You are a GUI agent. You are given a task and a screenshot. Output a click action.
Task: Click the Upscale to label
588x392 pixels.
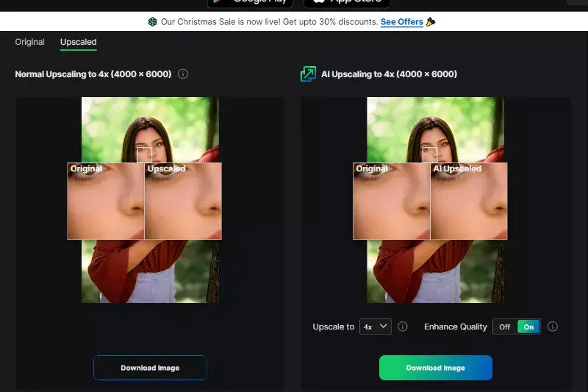[334, 327]
